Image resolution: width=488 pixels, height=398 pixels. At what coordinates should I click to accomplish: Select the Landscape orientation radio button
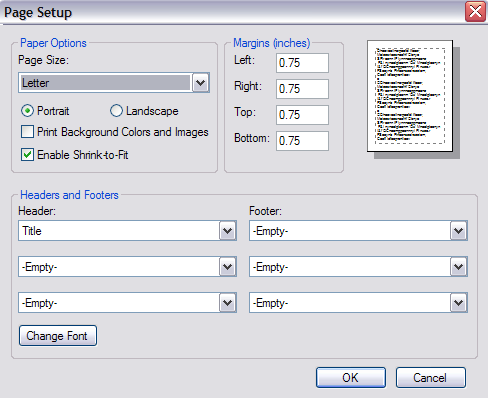(x=116, y=111)
